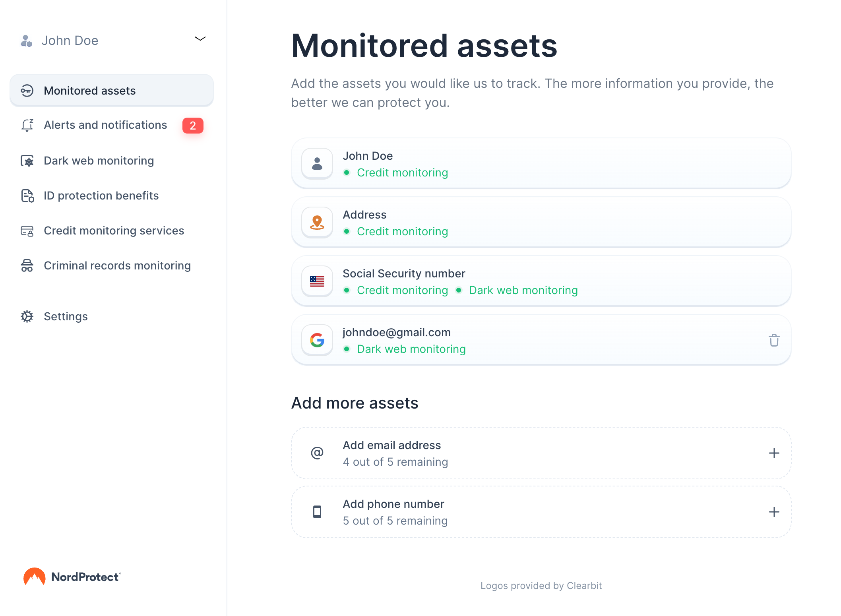Click the phone icon in Add phone number

coord(317,512)
